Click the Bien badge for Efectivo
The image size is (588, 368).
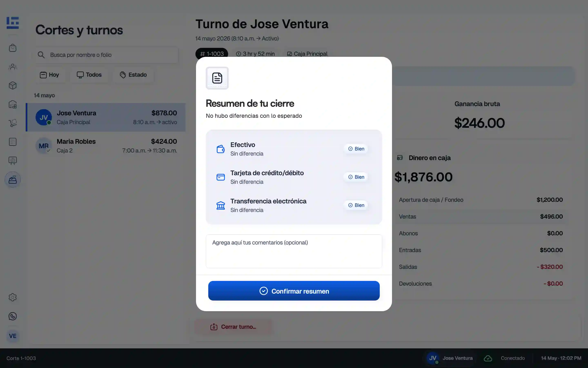tap(356, 149)
